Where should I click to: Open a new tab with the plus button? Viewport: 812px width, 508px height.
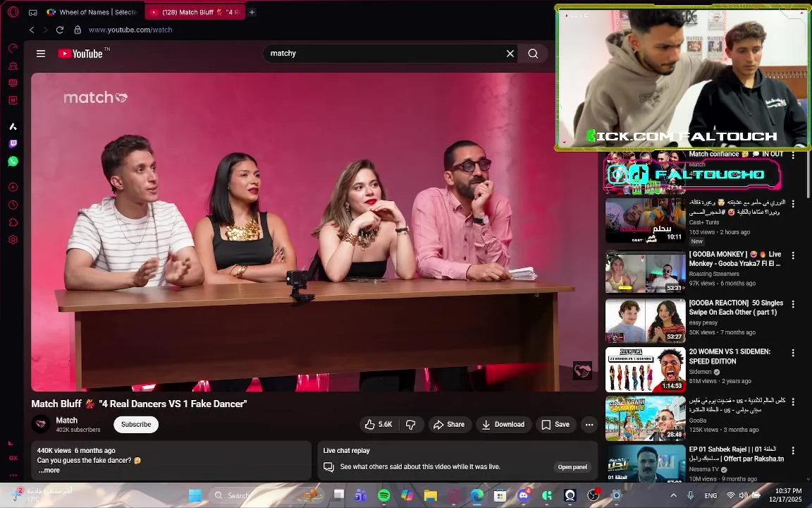pyautogui.click(x=252, y=12)
